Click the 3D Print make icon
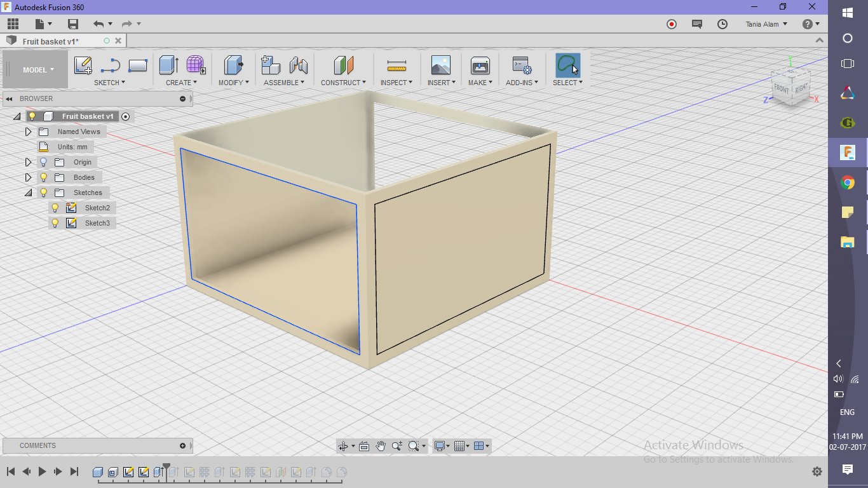Viewport: 868px width, 488px height. [x=480, y=65]
